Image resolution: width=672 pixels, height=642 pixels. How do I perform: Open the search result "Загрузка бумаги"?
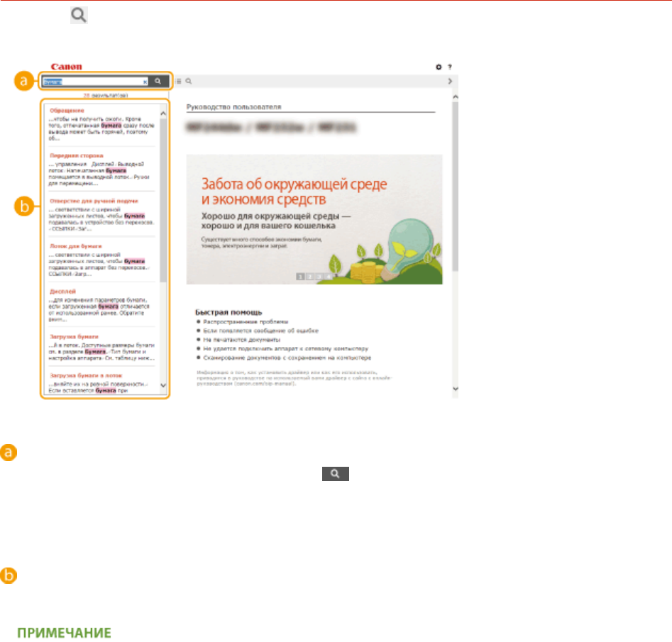coord(74,337)
